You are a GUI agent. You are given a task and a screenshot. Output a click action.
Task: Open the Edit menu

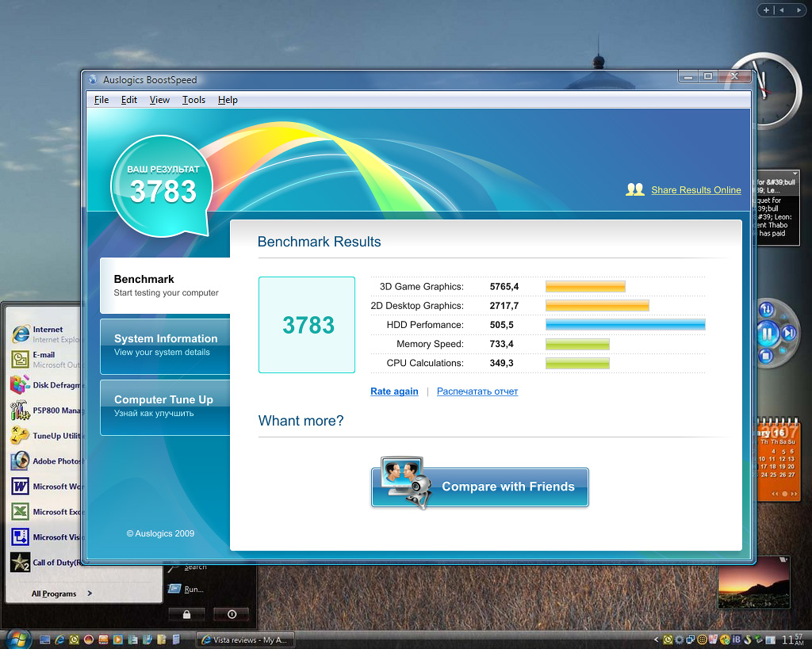coord(129,100)
